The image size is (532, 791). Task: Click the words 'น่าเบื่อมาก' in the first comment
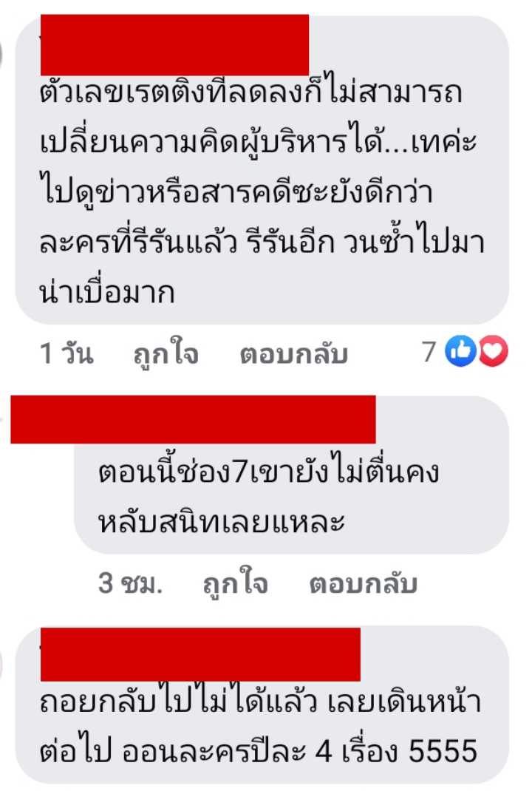pyautogui.click(x=107, y=293)
